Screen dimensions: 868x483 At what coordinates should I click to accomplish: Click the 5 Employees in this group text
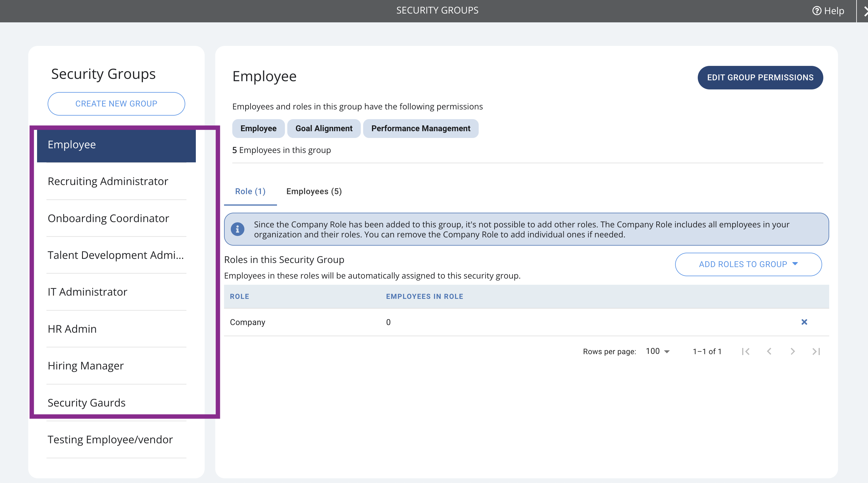[x=281, y=150]
